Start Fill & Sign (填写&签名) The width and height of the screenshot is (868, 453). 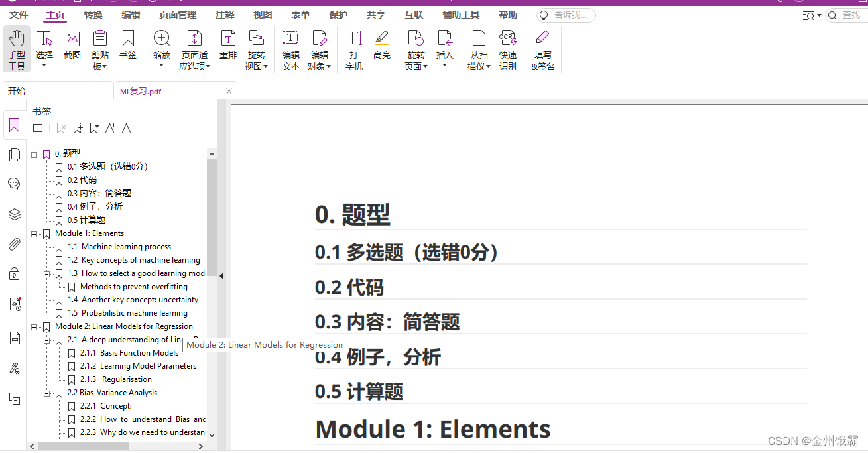click(x=542, y=50)
